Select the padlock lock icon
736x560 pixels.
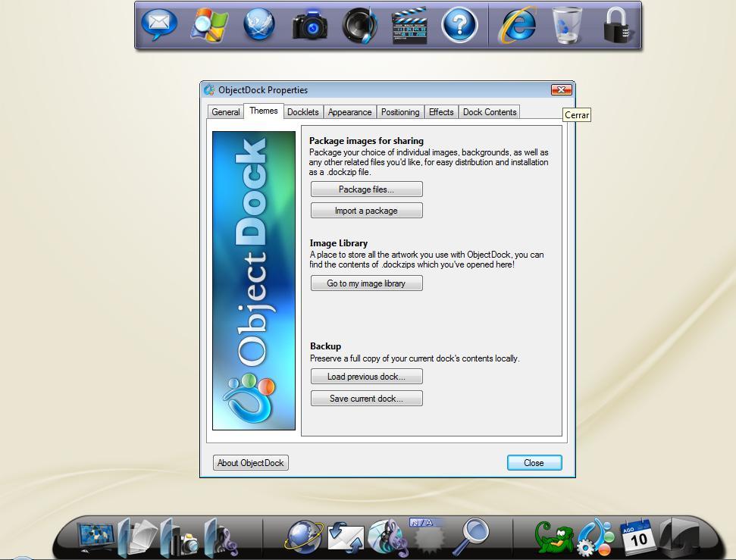point(615,24)
